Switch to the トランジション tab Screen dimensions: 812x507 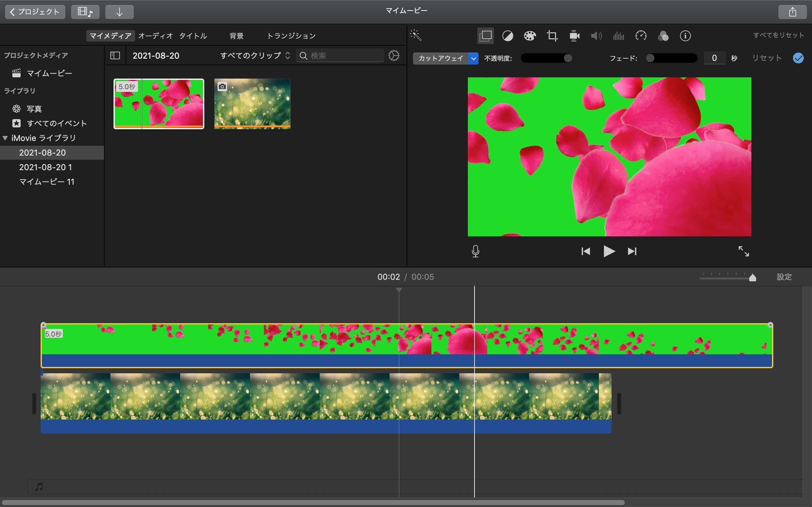(291, 36)
